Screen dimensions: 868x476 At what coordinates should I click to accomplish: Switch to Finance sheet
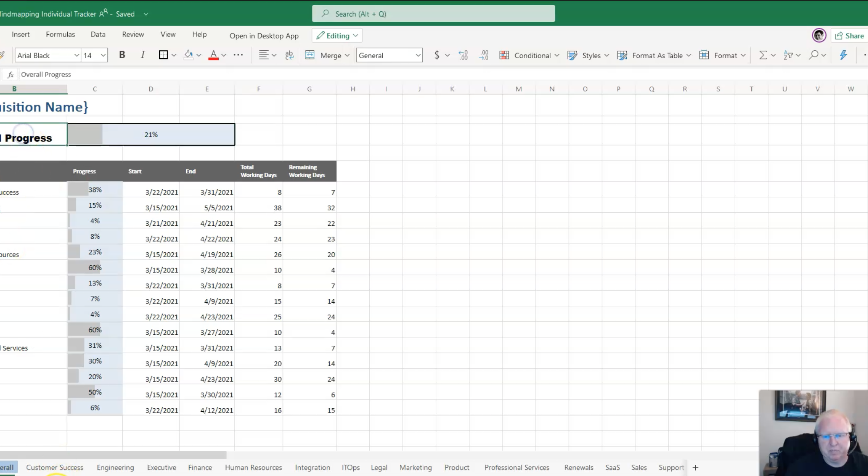point(200,467)
